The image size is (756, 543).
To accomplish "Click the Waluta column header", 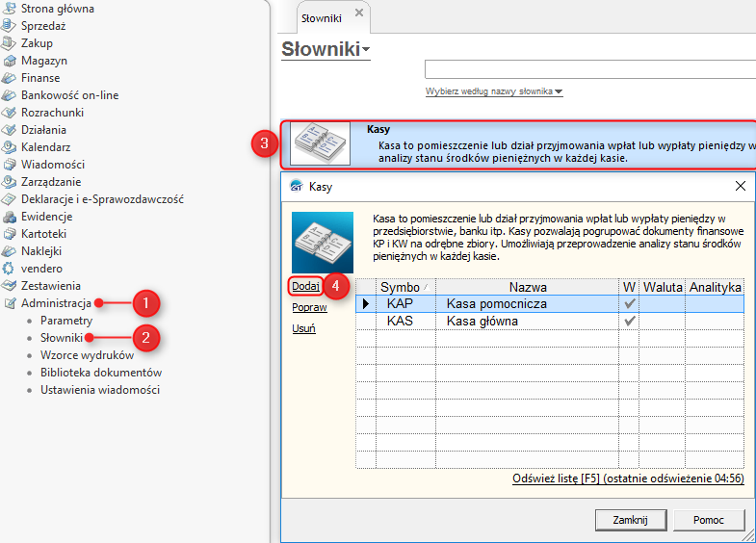I will 663,287.
